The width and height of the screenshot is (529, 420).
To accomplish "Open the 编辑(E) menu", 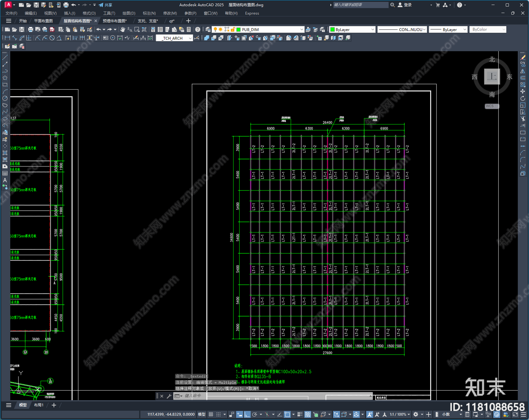I will click(x=31, y=13).
